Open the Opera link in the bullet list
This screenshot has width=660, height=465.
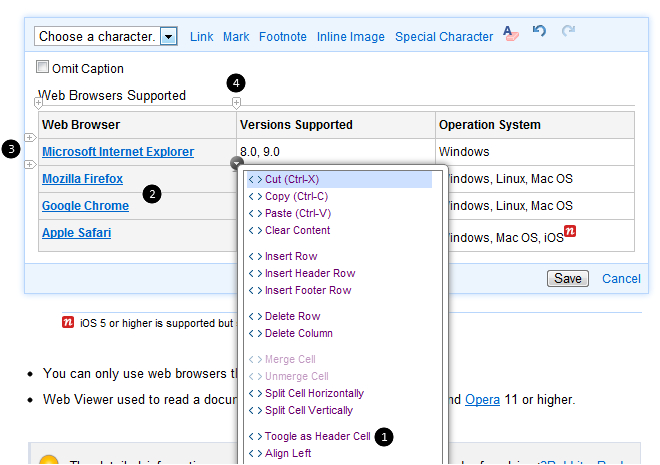[482, 399]
